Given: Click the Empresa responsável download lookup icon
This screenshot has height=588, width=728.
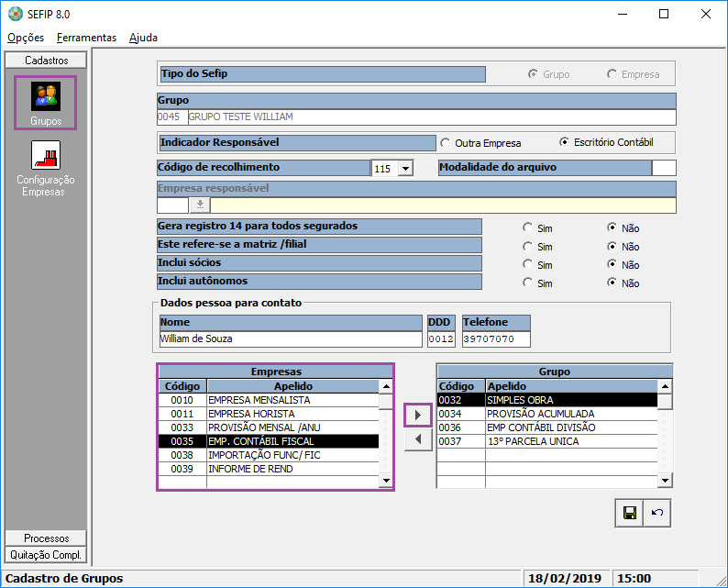Looking at the screenshot, I should coord(200,205).
